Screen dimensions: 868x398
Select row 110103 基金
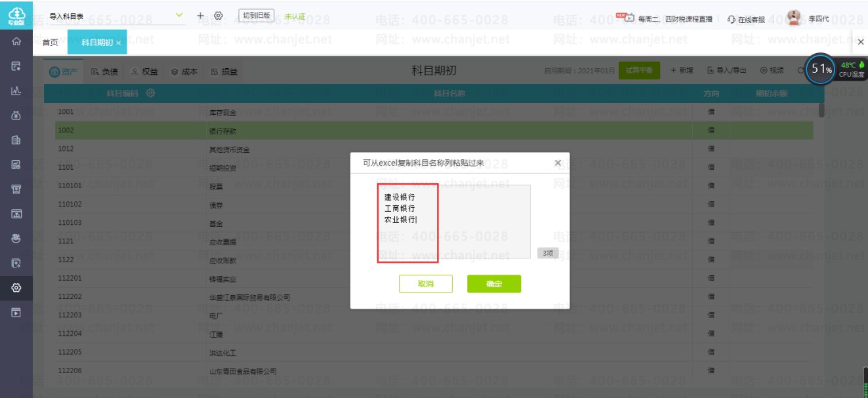[434, 223]
